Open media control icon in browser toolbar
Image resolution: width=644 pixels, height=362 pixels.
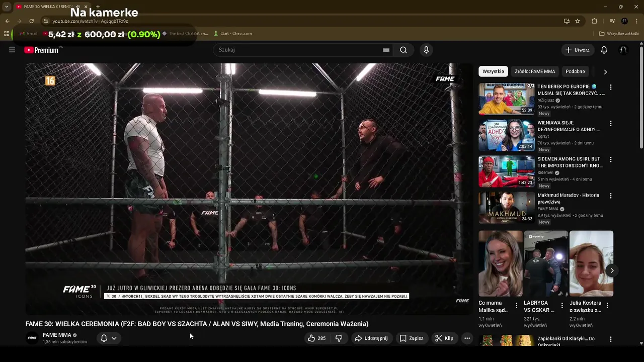coord(612,21)
